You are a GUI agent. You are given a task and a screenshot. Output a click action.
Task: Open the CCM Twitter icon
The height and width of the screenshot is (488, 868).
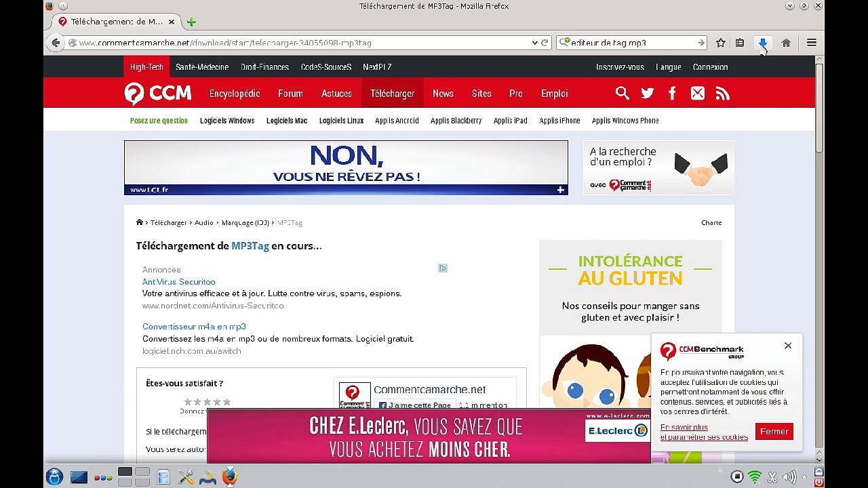click(648, 94)
